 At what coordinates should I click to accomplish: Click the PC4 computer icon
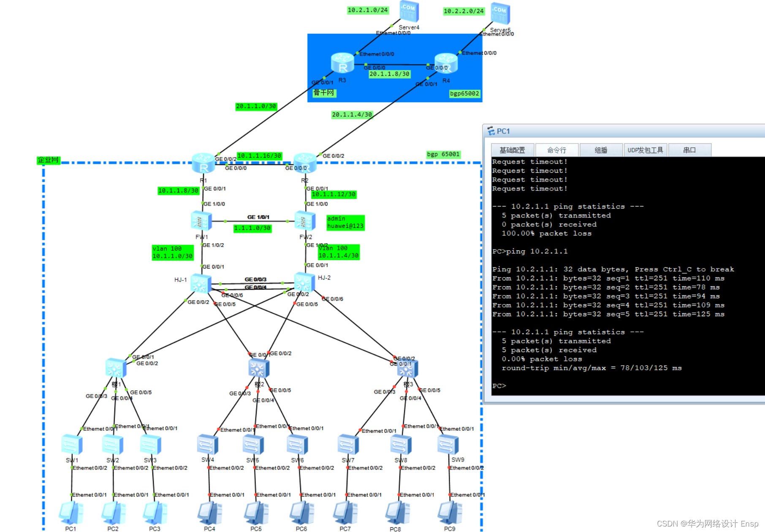pos(209,513)
